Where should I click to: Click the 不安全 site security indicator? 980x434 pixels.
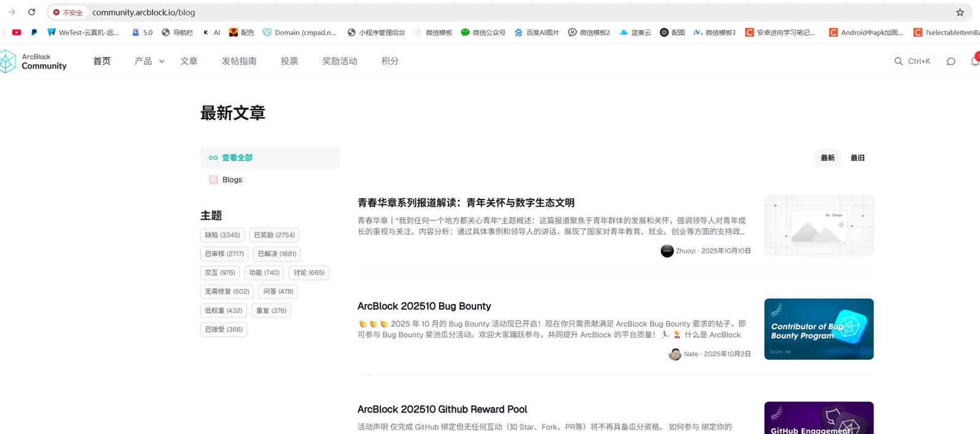tap(68, 12)
